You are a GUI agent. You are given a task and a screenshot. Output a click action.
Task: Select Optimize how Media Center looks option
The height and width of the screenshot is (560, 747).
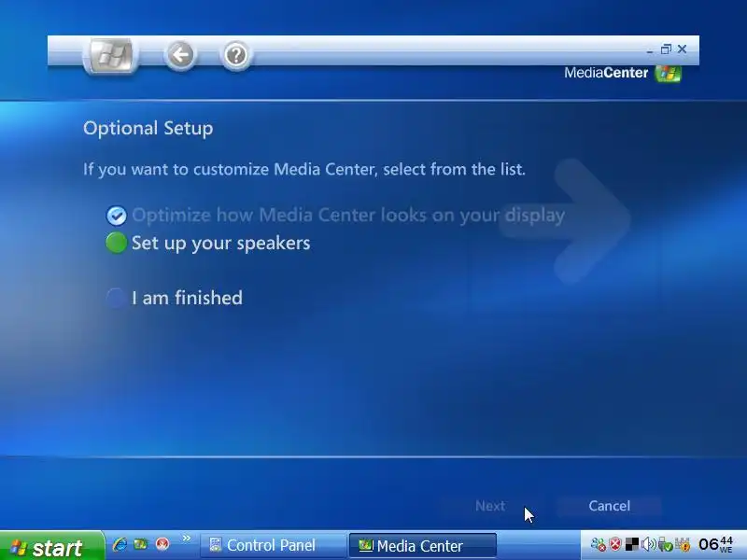(x=335, y=216)
